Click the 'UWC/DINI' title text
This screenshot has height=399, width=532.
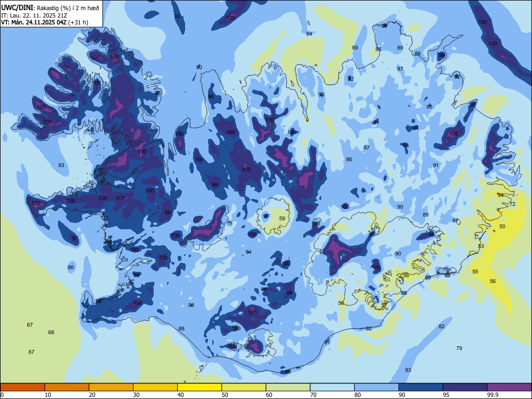(x=17, y=8)
